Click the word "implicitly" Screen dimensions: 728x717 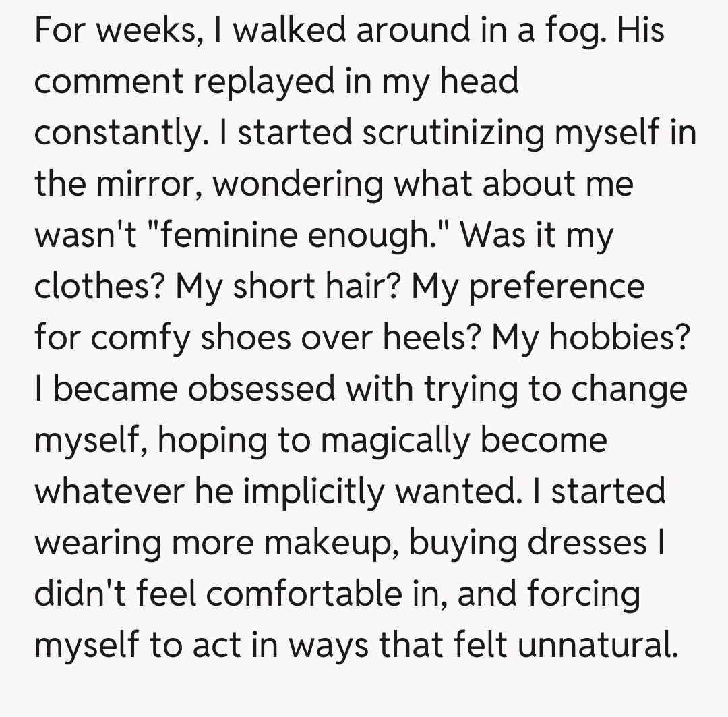point(328,492)
